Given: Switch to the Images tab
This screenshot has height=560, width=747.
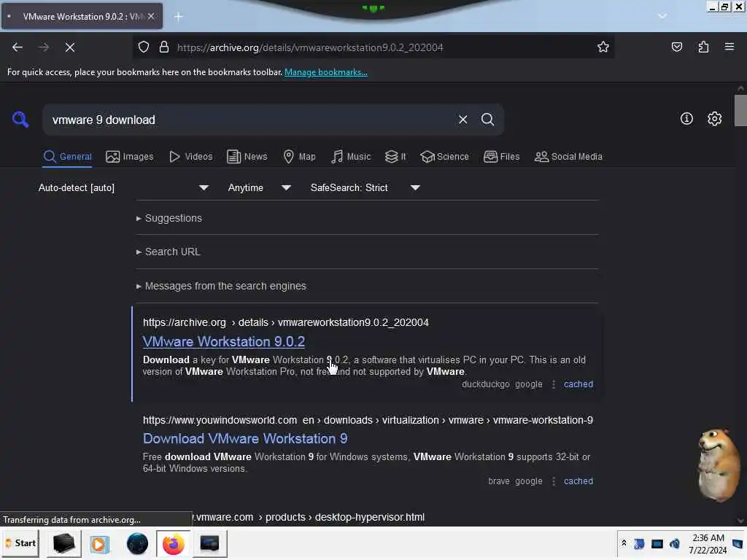Looking at the screenshot, I should click(130, 157).
